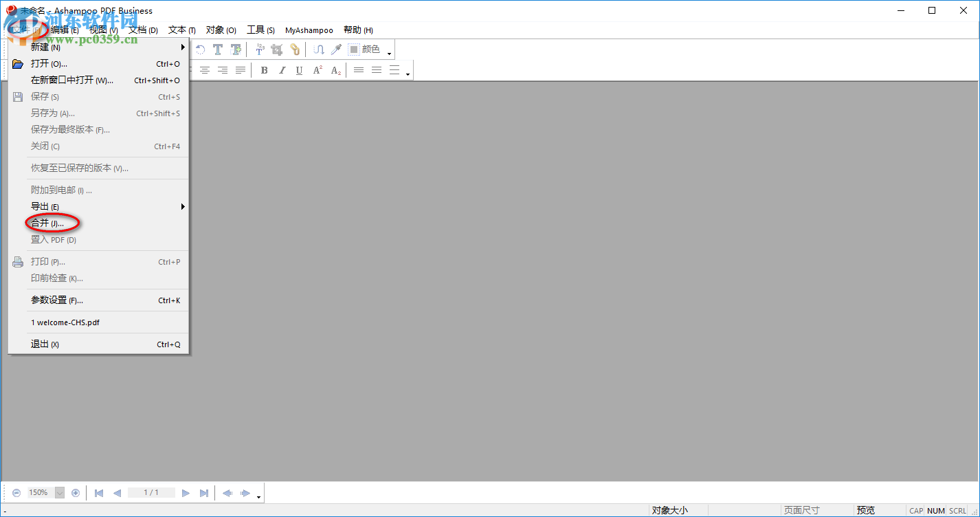Set single line spacing icon
This screenshot has width=980, height=517.
(359, 70)
